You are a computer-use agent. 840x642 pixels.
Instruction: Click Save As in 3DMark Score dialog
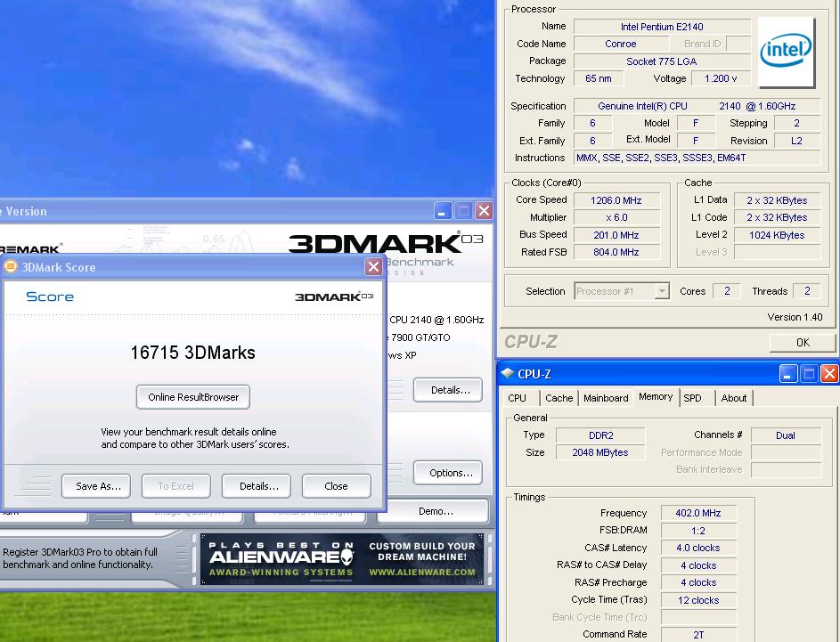(96, 485)
